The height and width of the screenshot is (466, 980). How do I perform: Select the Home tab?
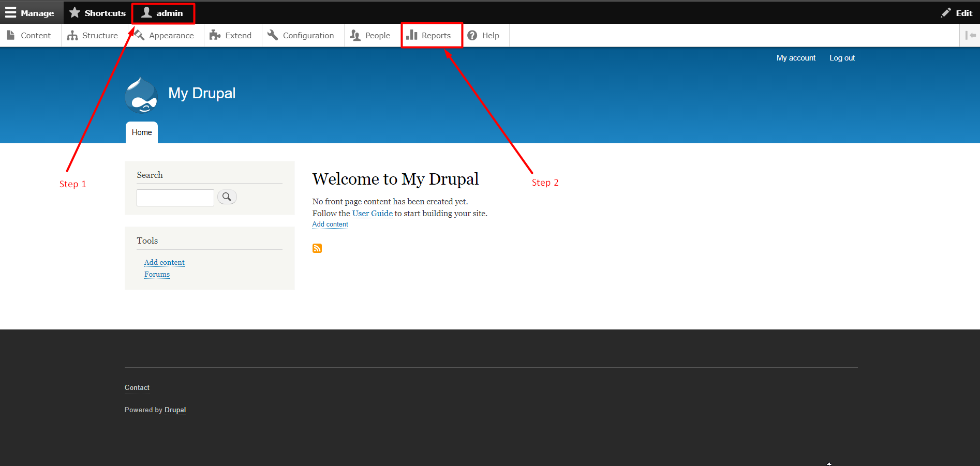click(x=142, y=132)
